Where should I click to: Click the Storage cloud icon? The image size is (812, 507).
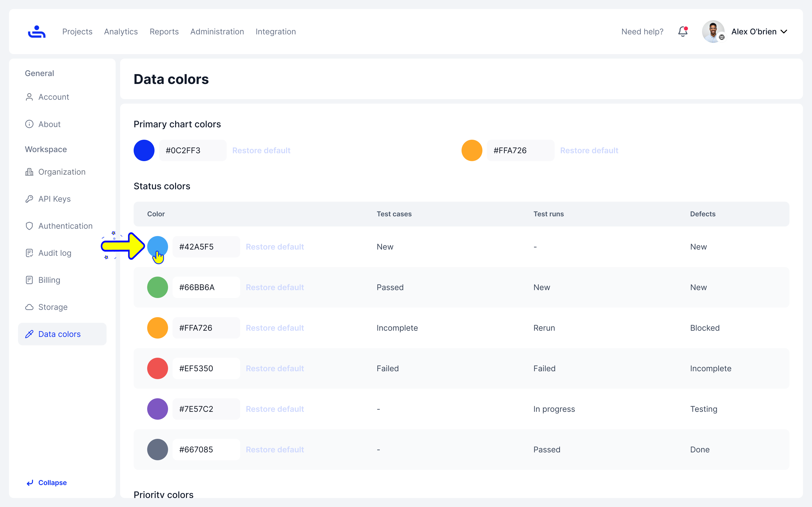pyautogui.click(x=29, y=307)
